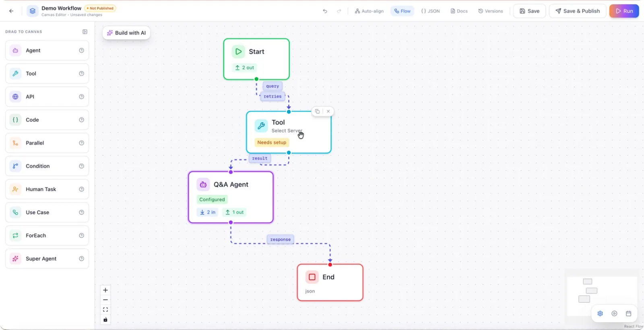Open help for the Code component
Viewport: 644px width, 330px height.
[x=82, y=120]
